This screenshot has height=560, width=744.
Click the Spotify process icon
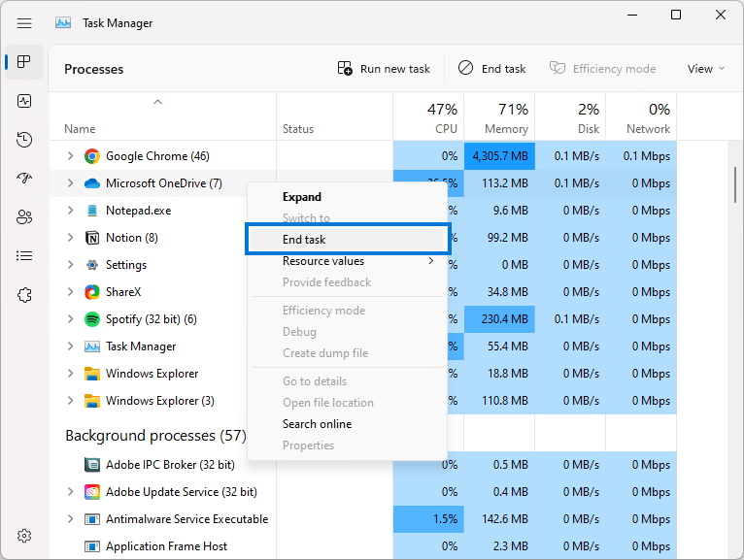[x=92, y=319]
